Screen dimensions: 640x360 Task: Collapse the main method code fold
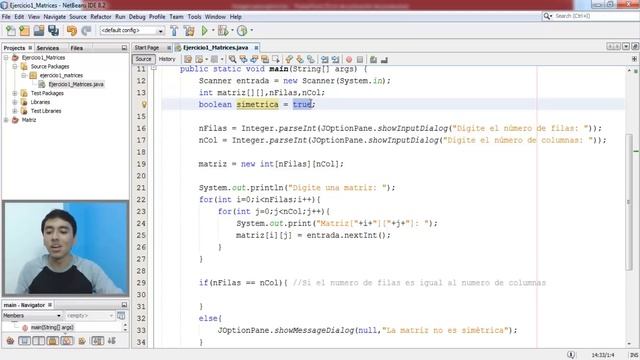[x=153, y=69]
